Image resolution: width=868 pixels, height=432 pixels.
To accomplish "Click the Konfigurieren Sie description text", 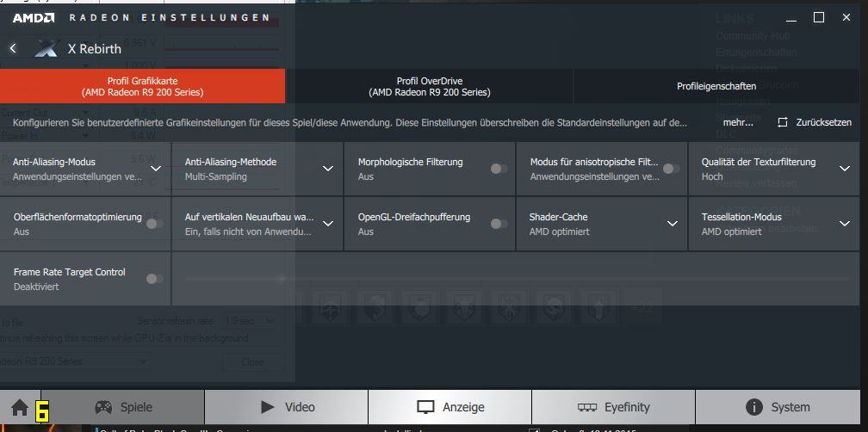I will coord(350,122).
